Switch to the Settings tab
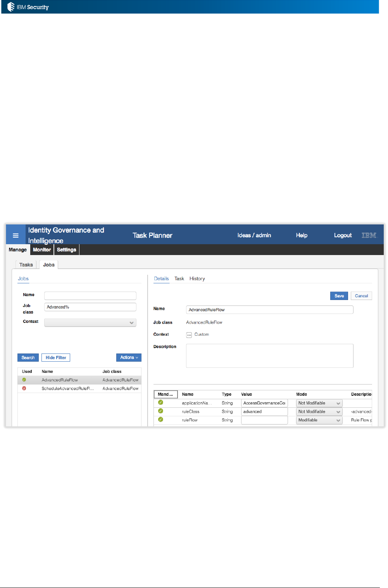The width and height of the screenshot is (388, 588). 67,250
